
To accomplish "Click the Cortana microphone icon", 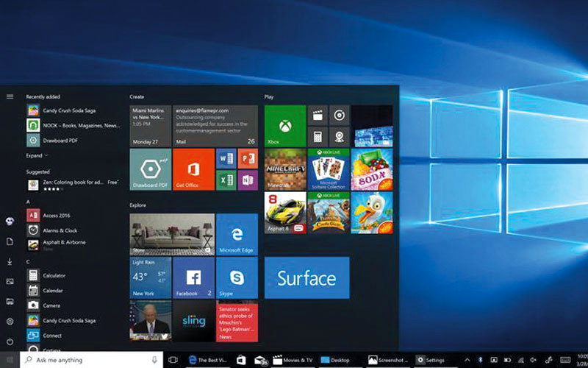I will point(154,360).
